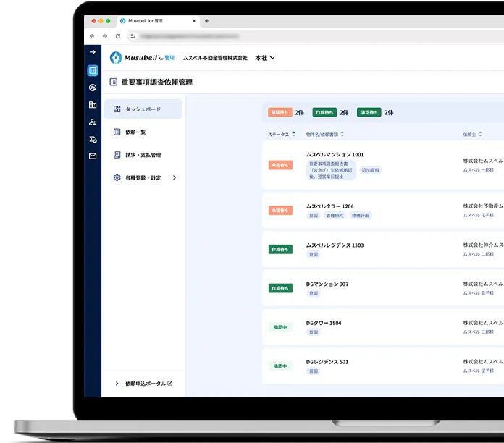504x443 pixels.
Task: Select ダッシュボード in side menu
Action: coord(143,109)
